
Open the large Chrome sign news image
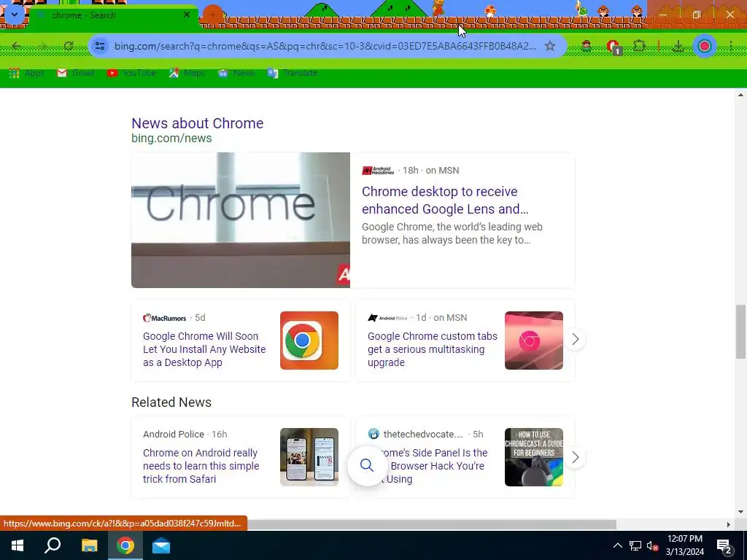[241, 220]
